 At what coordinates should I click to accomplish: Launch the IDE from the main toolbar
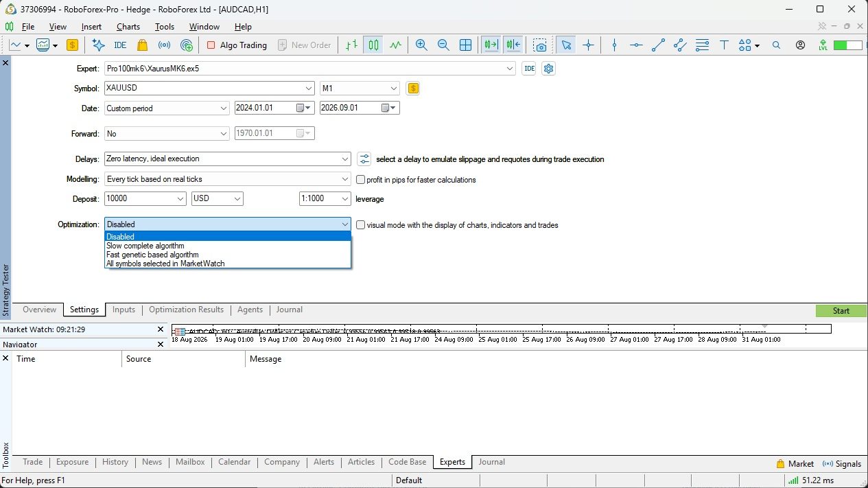120,45
